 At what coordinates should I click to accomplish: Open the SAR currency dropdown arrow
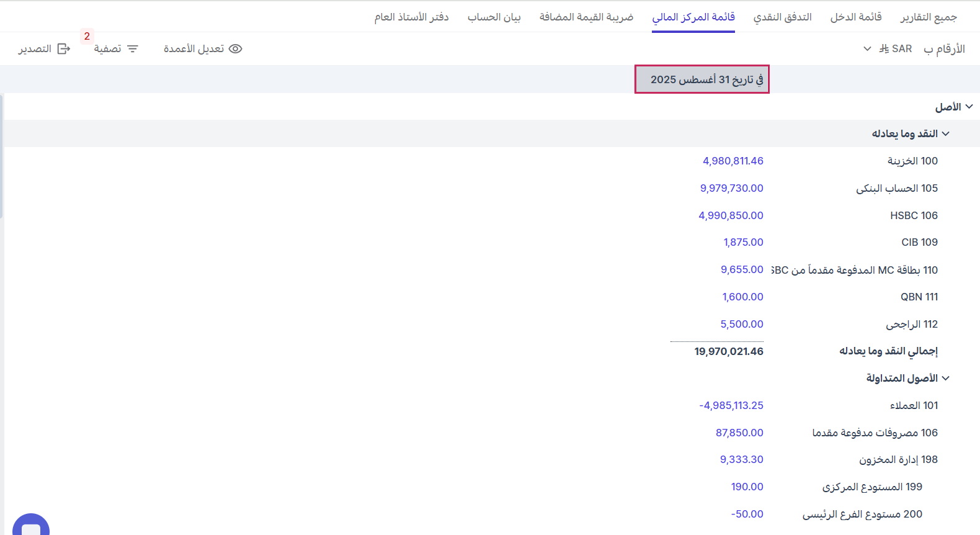867,49
